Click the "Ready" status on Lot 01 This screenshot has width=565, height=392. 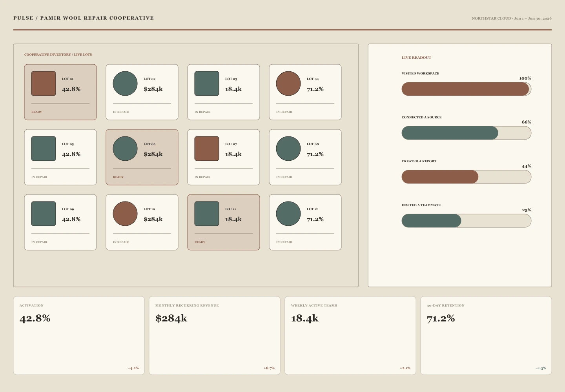[36, 112]
